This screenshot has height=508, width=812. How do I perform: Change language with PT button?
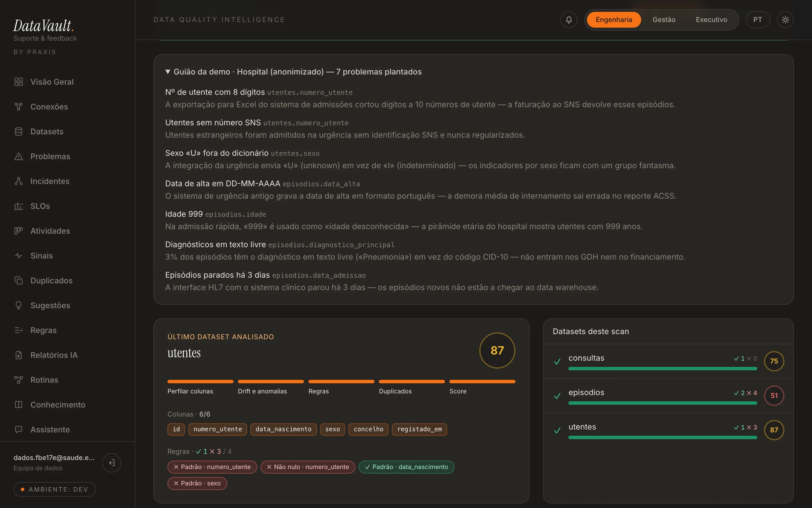click(x=758, y=20)
